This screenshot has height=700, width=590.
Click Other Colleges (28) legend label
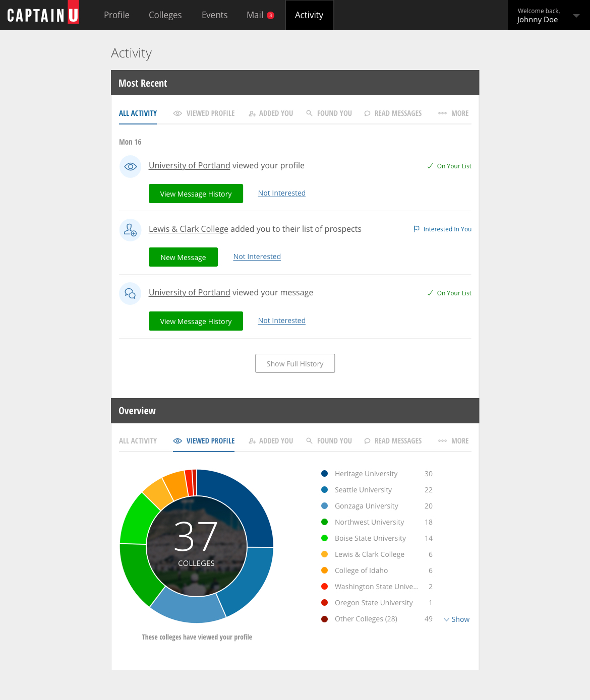point(366,619)
